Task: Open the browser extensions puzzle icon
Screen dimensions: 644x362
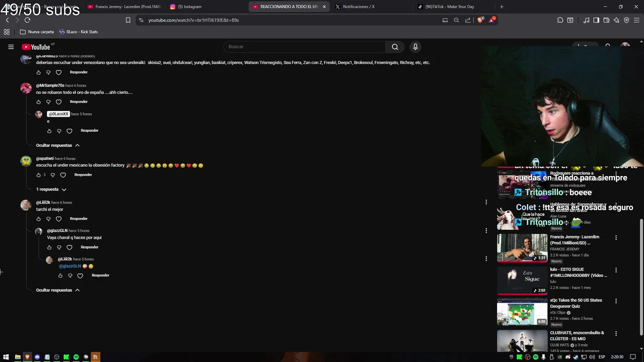Action: click(560, 20)
